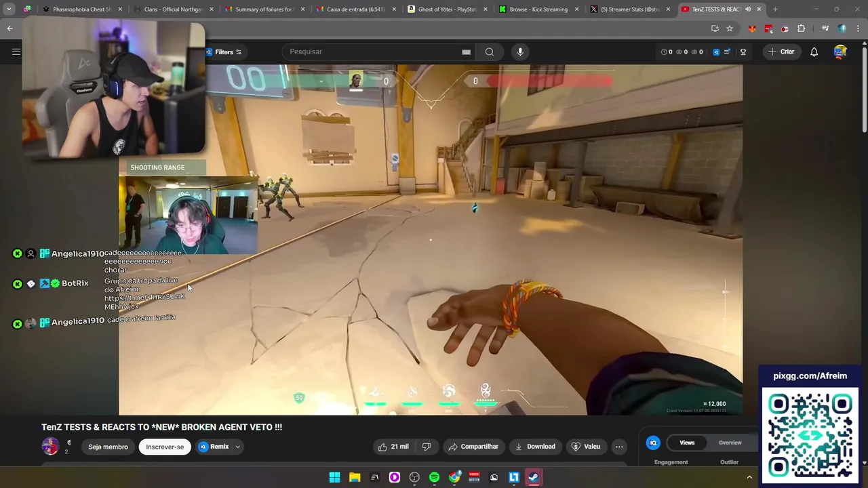Click the video title TenZ TESTS & REACTS
The height and width of the screenshot is (488, 868).
pyautogui.click(x=162, y=427)
